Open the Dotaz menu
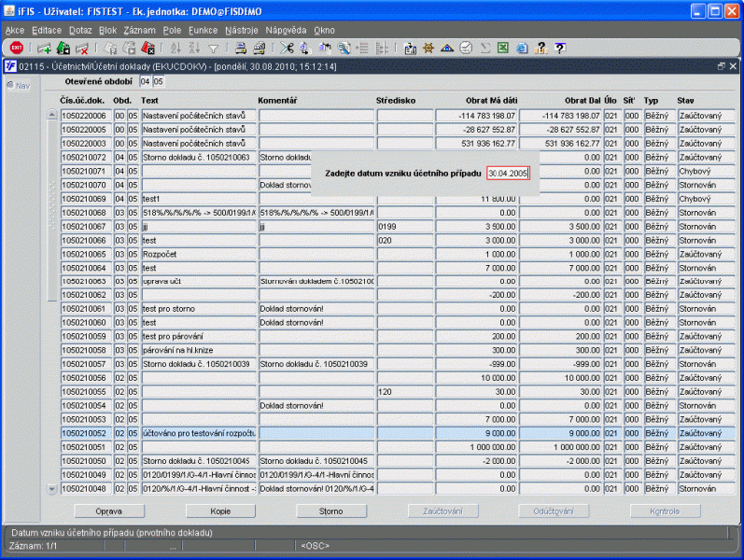 pos(80,31)
